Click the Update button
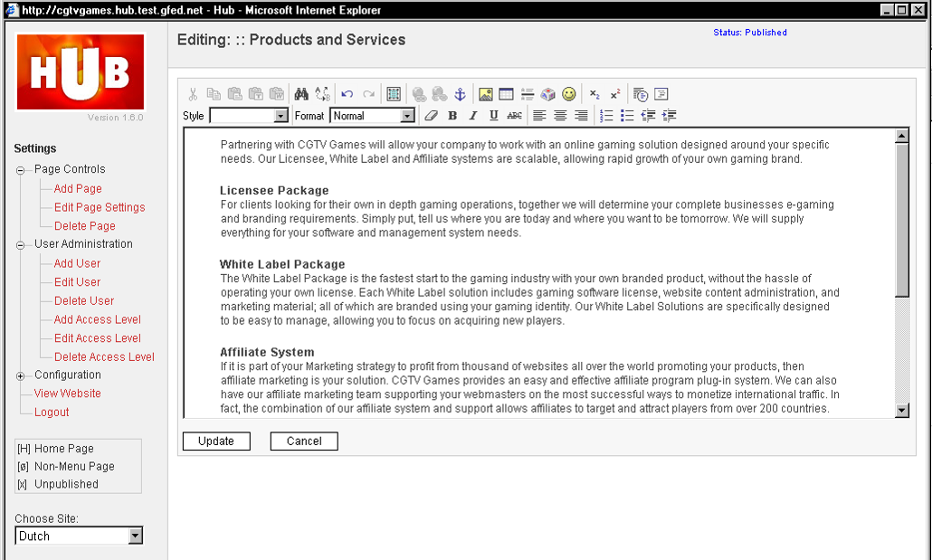Viewport: 932px width, 560px height. point(216,441)
